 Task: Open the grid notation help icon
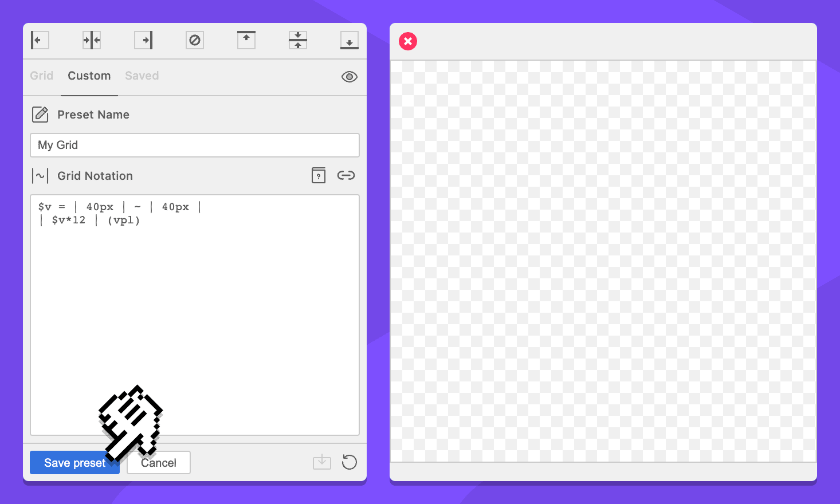[319, 175]
